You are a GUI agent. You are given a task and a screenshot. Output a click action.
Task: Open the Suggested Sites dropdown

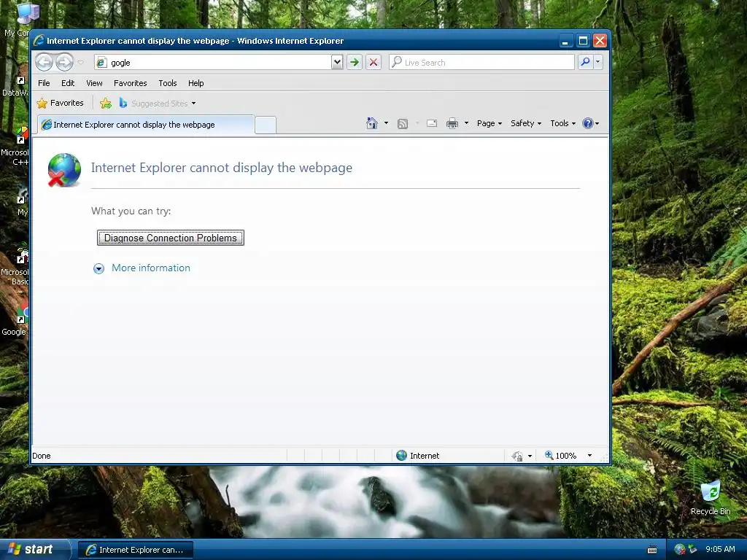[158, 103]
